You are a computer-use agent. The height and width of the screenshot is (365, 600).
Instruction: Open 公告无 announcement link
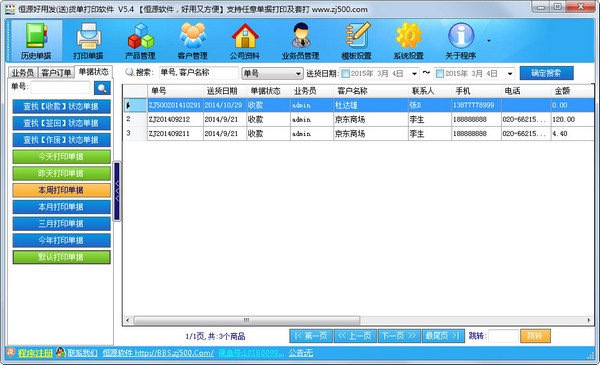pyautogui.click(x=301, y=353)
